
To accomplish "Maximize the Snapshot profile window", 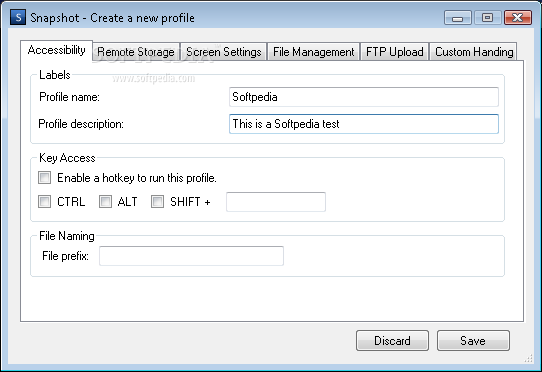I will tap(488, 18).
